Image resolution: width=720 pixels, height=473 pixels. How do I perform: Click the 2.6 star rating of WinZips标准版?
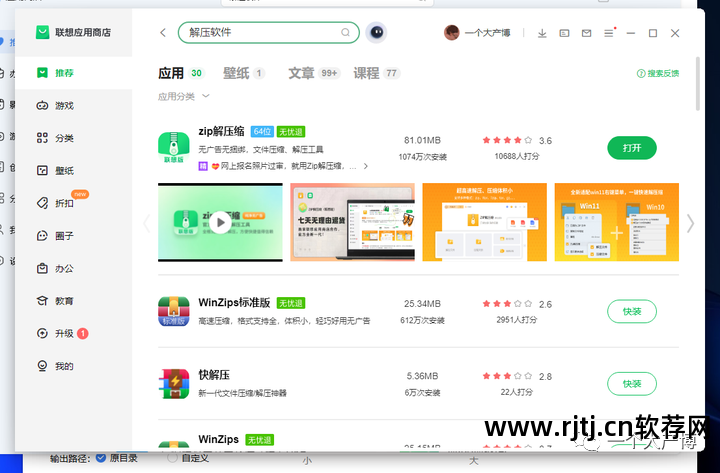[517, 304]
